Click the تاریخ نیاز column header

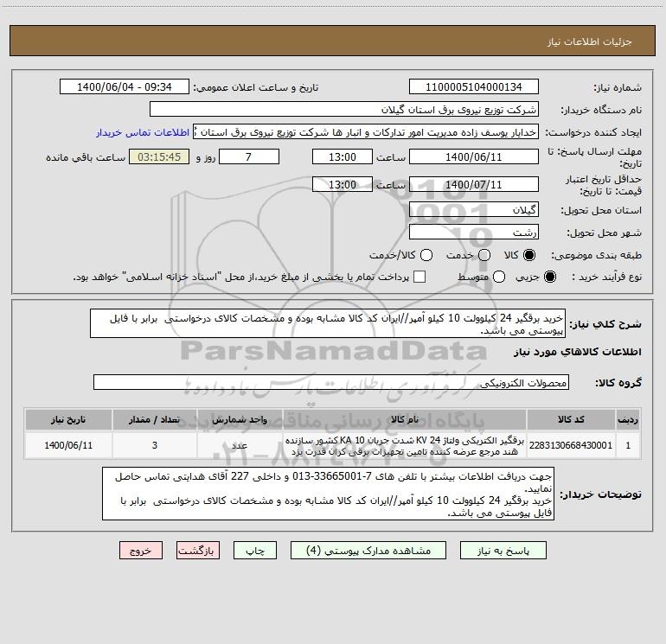pyautogui.click(x=68, y=419)
